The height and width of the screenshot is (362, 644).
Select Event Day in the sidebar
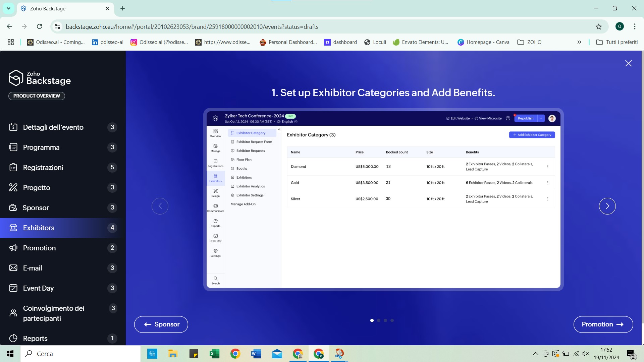click(63, 288)
